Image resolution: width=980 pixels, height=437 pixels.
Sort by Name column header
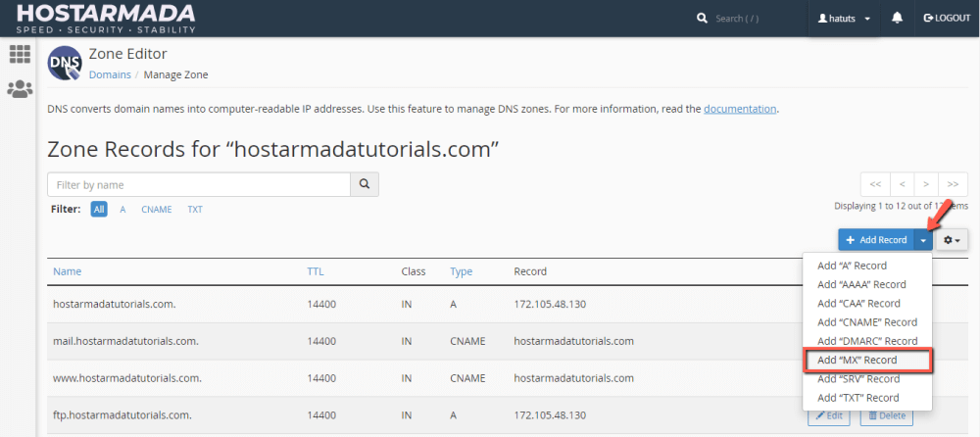67,271
